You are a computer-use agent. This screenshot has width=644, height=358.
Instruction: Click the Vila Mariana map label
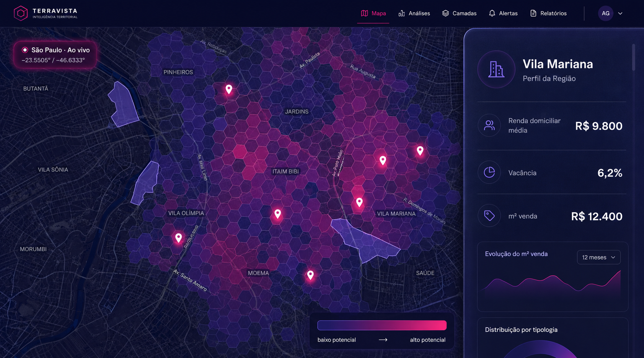click(396, 214)
